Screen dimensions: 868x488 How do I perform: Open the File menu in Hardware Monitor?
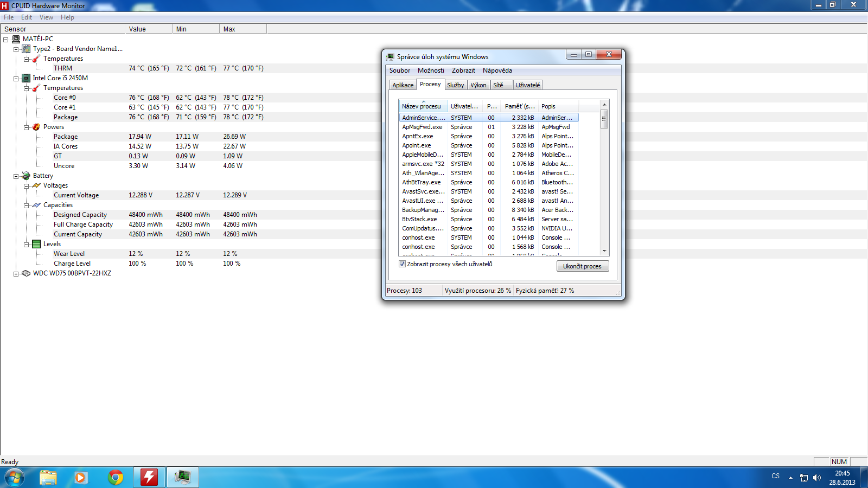point(9,17)
